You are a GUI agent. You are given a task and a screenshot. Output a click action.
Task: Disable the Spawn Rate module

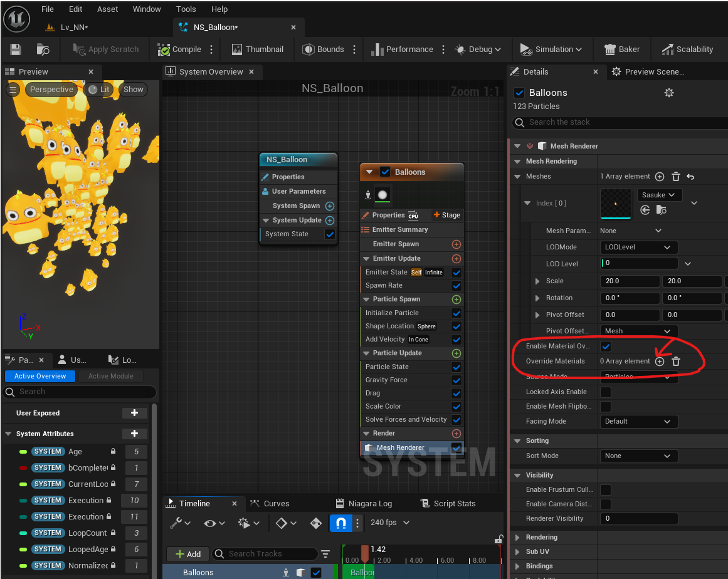pyautogui.click(x=456, y=286)
